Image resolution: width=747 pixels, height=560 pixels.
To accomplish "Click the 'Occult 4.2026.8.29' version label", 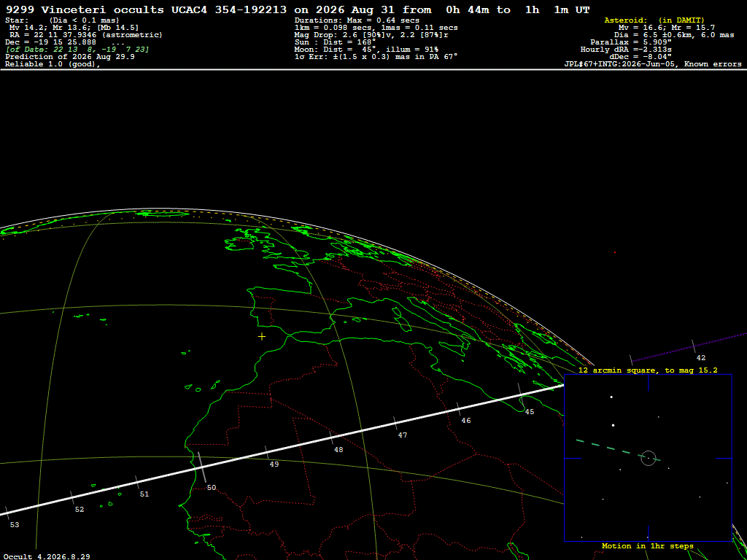I will pyautogui.click(x=47, y=556).
